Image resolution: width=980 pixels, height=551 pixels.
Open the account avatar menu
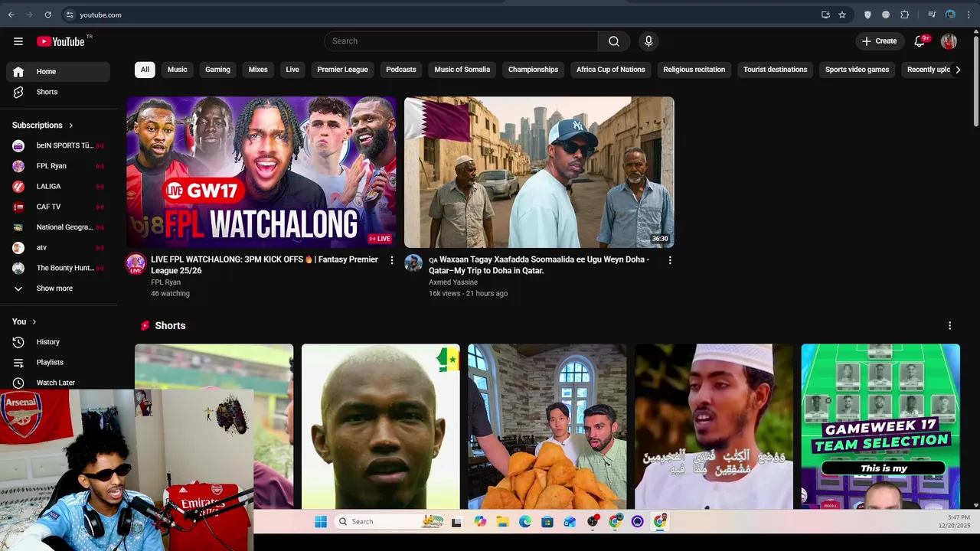[x=949, y=41]
